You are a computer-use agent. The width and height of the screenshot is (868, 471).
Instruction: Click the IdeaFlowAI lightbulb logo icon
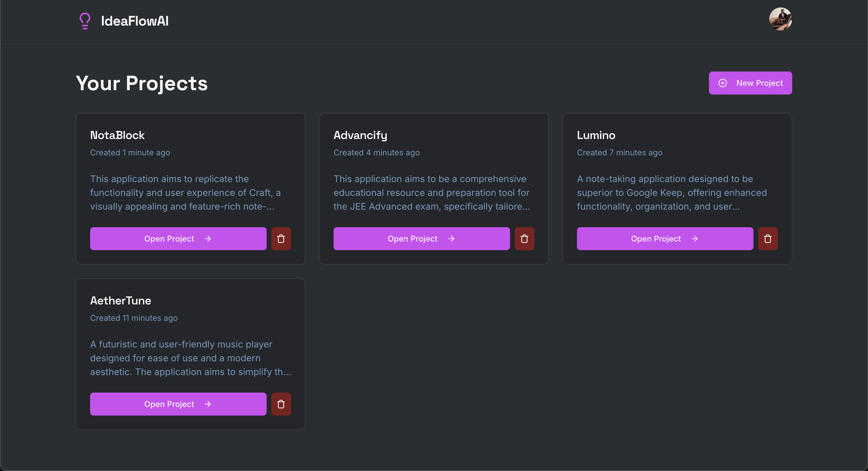click(85, 21)
